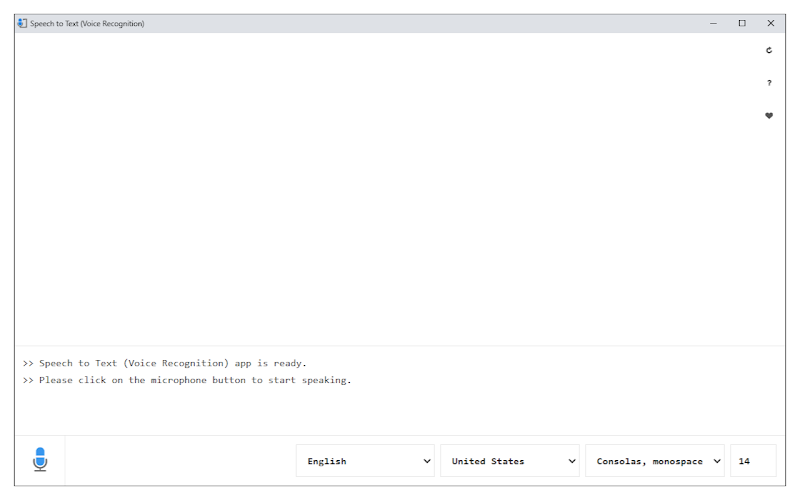Viewport: 800px width, 500px height.
Task: Start speaking with the microphone button
Action: coord(40,460)
